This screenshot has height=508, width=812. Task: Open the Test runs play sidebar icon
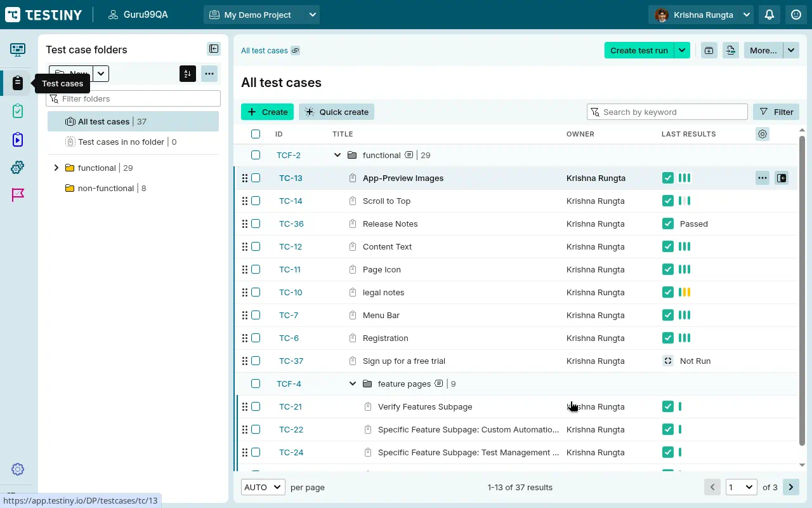[18, 139]
